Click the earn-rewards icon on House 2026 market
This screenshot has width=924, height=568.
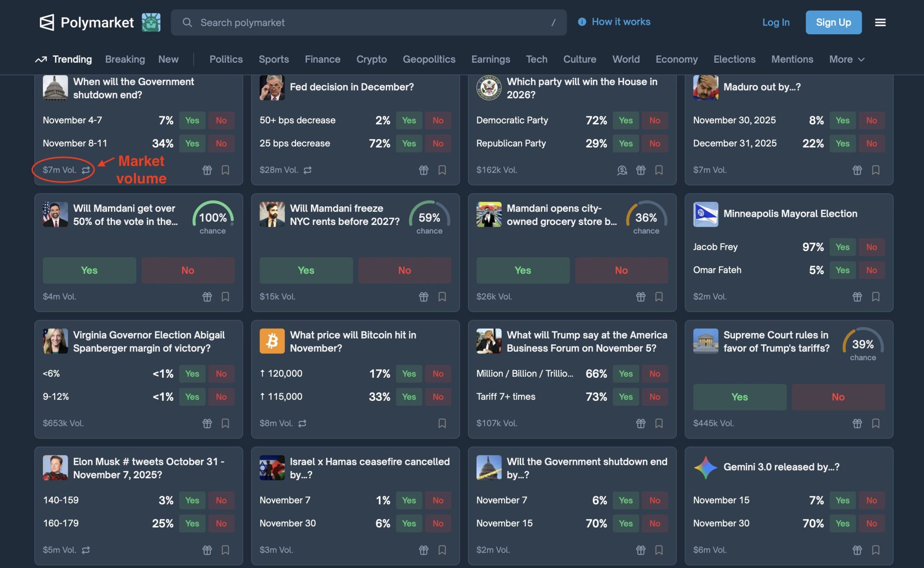point(622,170)
